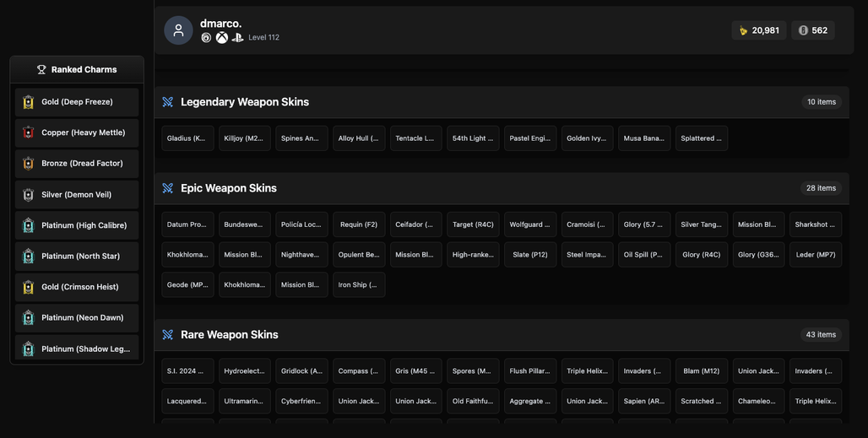Click the Ubisoft platform icon
Image resolution: width=868 pixels, height=438 pixels.
(x=206, y=38)
